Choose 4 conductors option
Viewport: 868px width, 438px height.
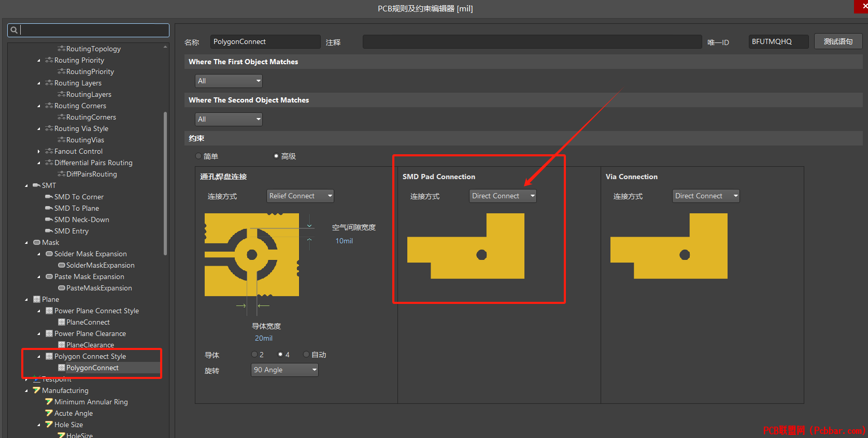280,355
